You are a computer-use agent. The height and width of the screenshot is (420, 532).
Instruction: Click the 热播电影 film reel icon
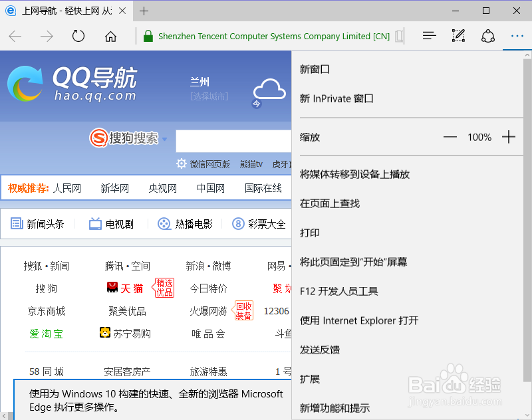164,224
